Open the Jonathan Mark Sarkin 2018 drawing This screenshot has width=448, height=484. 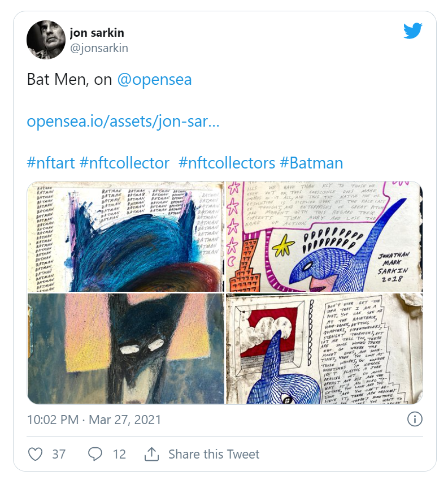click(x=324, y=236)
